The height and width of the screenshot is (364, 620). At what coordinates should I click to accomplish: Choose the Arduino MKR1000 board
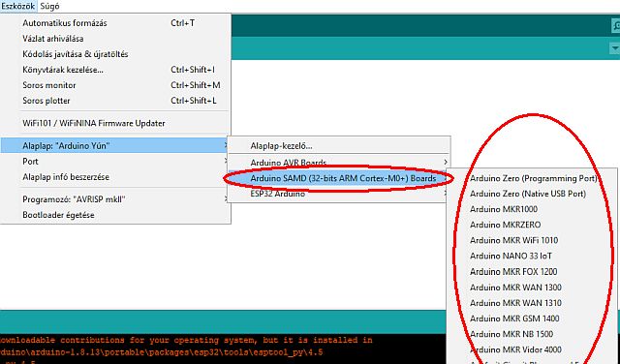click(532, 209)
